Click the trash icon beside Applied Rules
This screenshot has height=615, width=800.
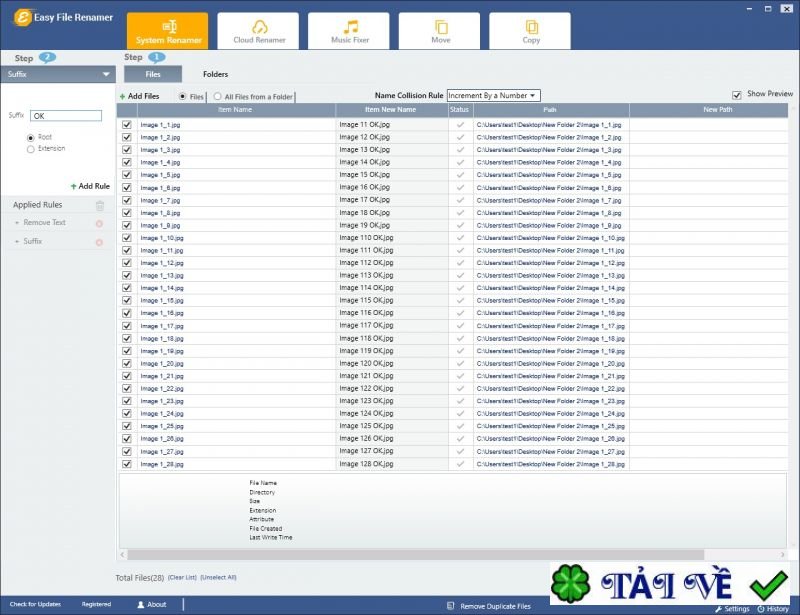[x=99, y=205]
